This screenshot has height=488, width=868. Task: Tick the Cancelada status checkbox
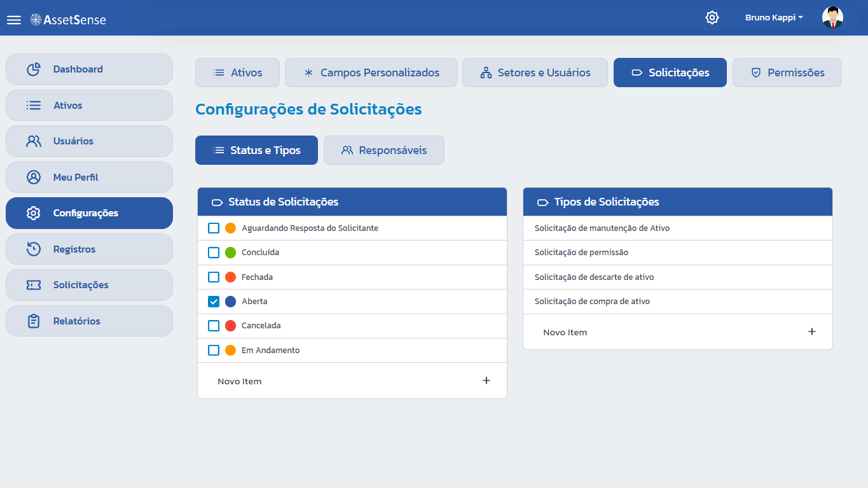tap(214, 326)
